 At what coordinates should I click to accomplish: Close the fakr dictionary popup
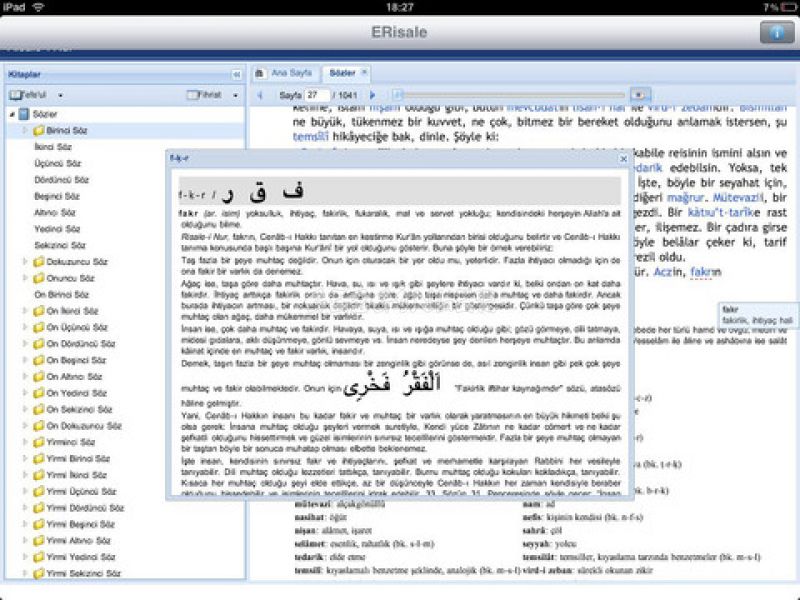[623, 159]
